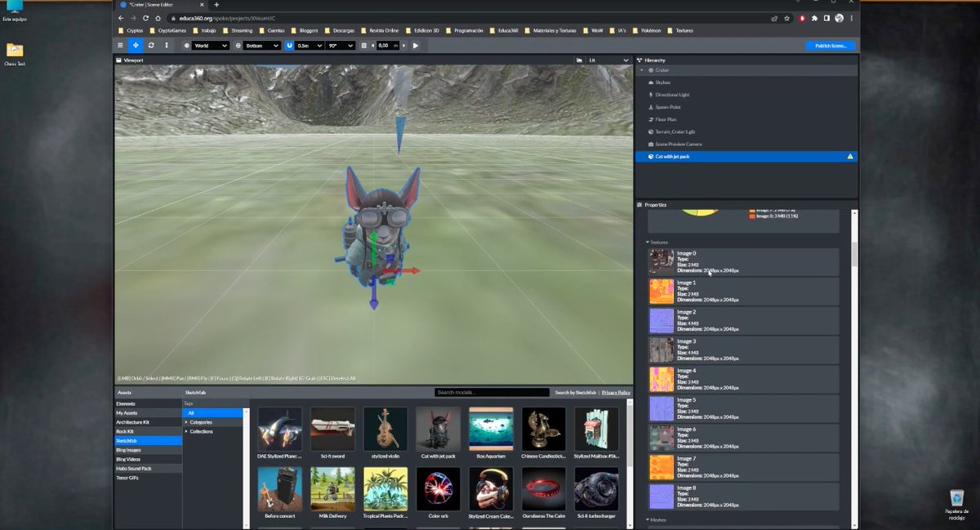This screenshot has height=530, width=980.
Task: Toggle the grid visibility icon
Action: [364, 46]
